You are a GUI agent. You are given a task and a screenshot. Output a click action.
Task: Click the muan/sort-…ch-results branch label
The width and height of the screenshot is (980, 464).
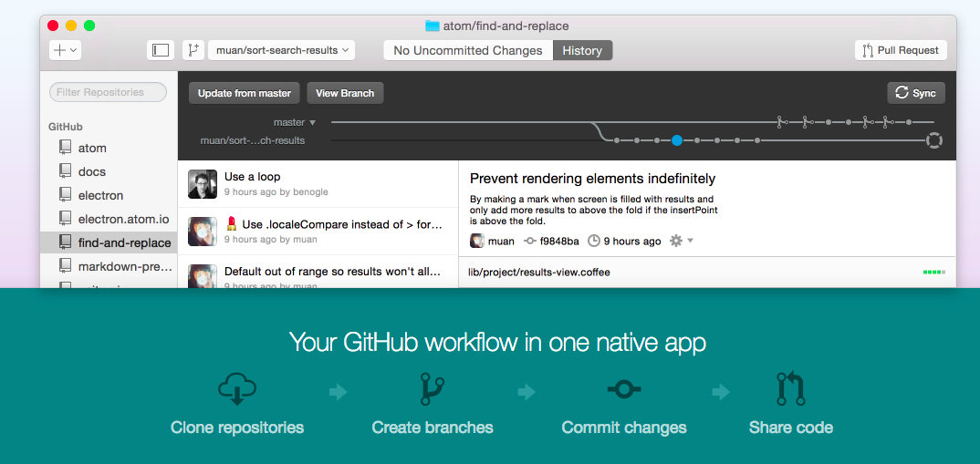(253, 140)
